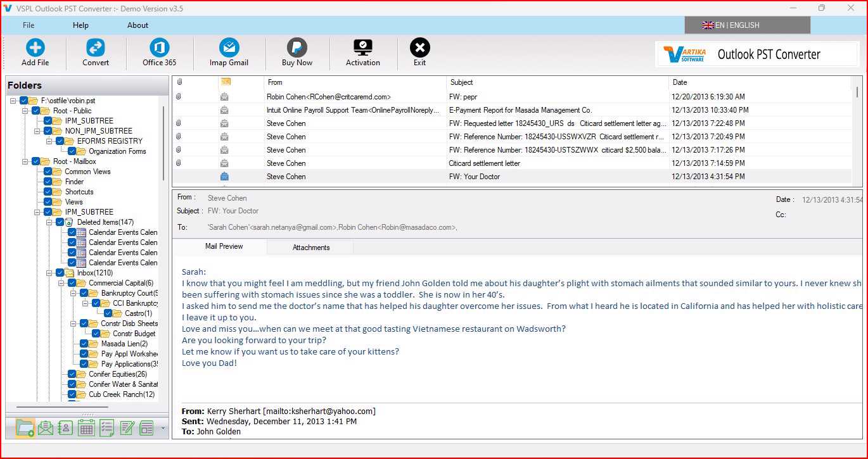Switch to the Attachments tab
Image resolution: width=868 pixels, height=459 pixels.
point(311,247)
